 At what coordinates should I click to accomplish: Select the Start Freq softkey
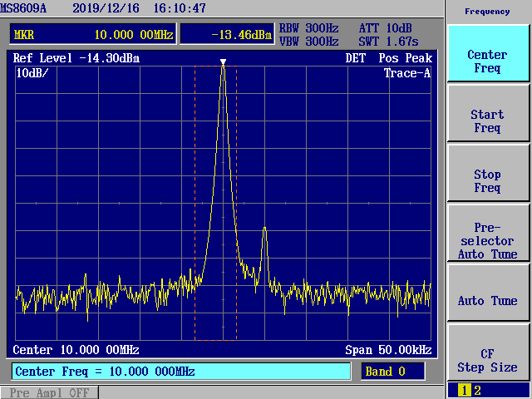point(488,113)
